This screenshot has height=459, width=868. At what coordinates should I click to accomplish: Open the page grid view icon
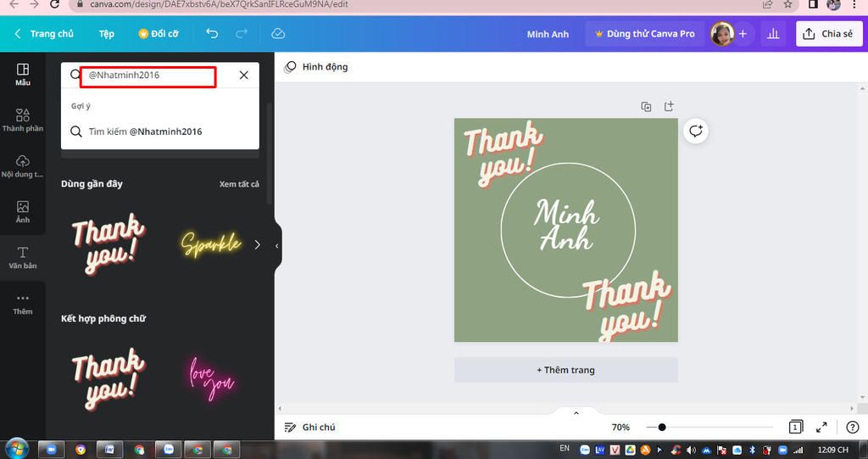pos(795,427)
